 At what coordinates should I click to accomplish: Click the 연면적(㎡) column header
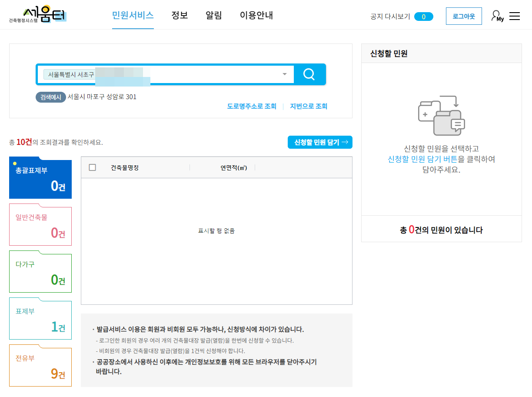234,167
